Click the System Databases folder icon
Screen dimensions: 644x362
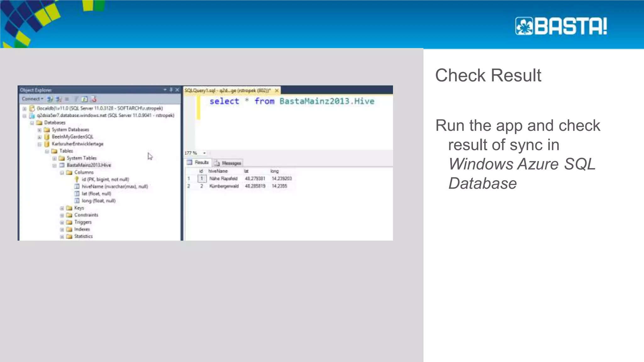(47, 130)
